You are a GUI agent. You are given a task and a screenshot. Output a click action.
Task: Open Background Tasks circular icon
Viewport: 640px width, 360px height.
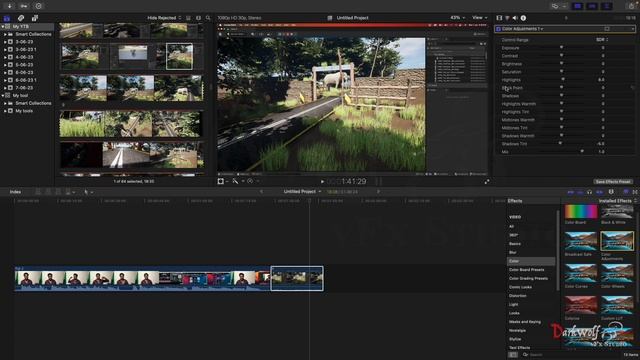pos(39,6)
